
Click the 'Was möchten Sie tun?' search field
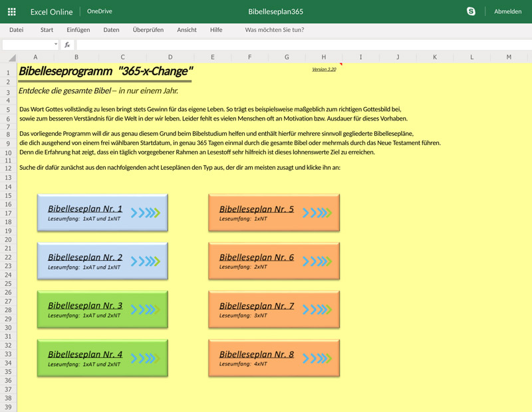pos(274,30)
